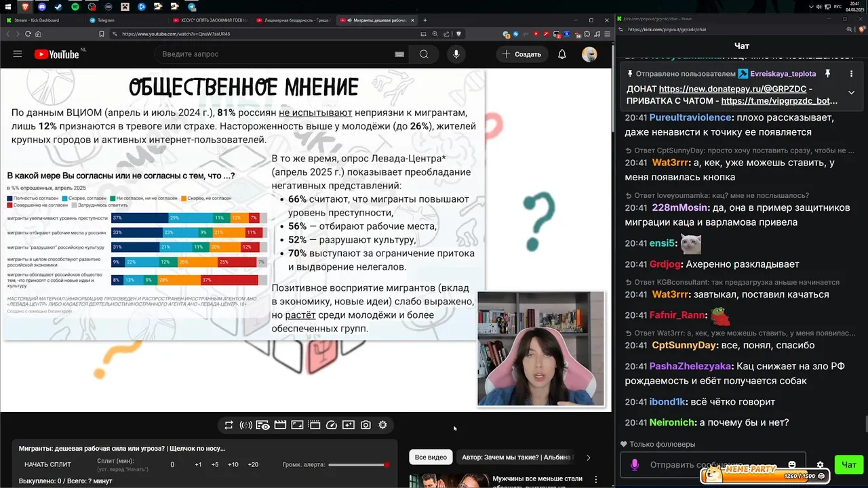The height and width of the screenshot is (488, 868).
Task: Open playback speed gauge icon
Action: click(x=332, y=425)
